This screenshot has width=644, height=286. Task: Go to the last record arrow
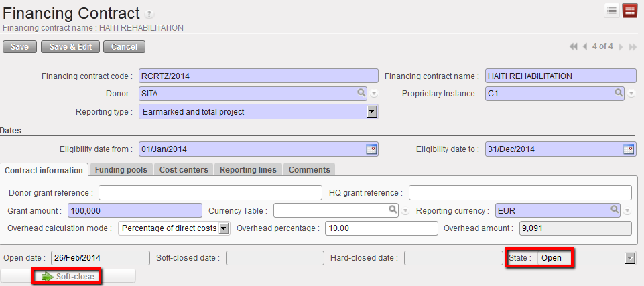coord(632,46)
